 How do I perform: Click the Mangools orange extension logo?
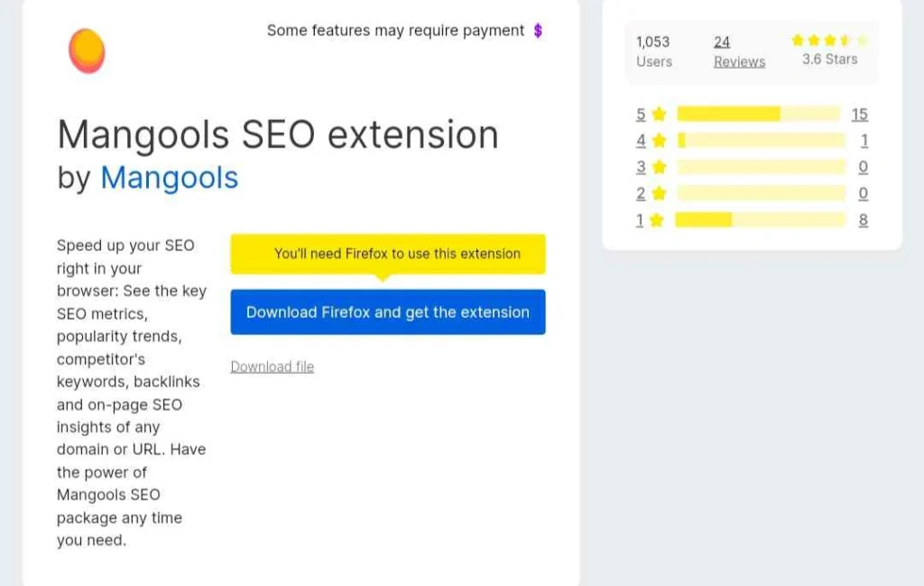pos(87,51)
